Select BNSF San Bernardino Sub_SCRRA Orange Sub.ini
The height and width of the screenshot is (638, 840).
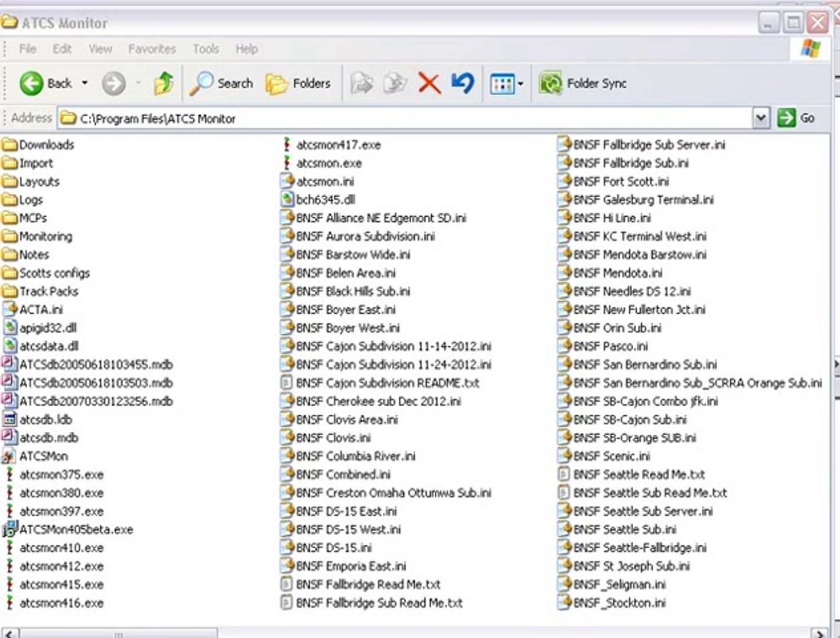coord(690,383)
